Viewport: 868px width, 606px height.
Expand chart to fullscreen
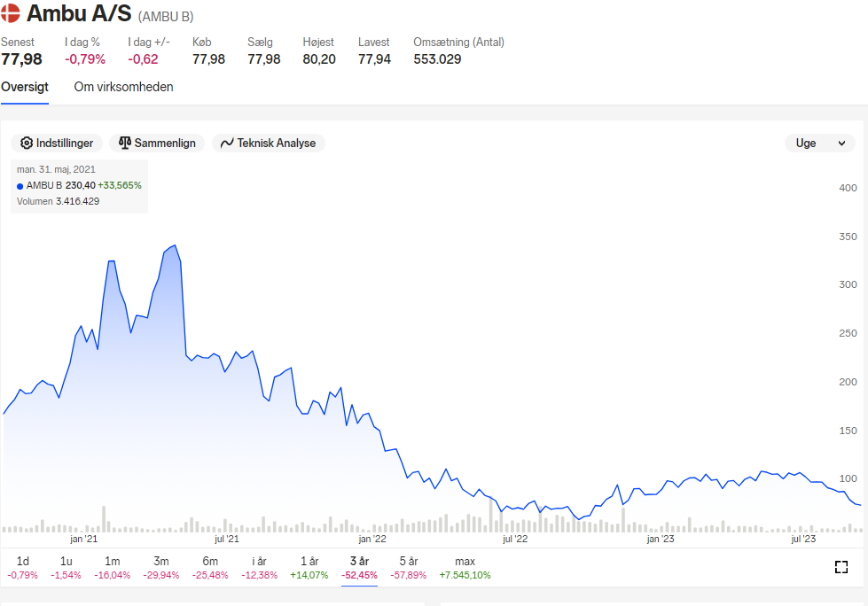pyautogui.click(x=841, y=567)
